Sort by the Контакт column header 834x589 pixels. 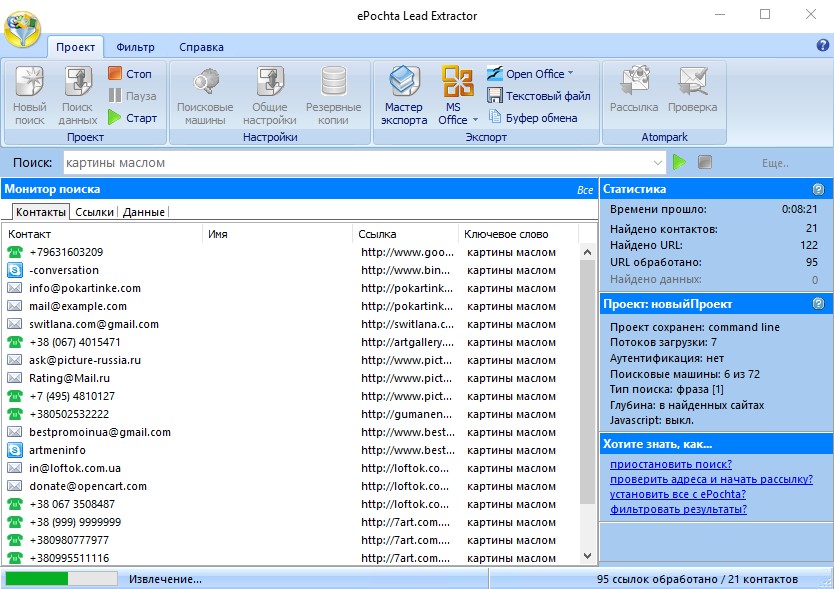103,234
